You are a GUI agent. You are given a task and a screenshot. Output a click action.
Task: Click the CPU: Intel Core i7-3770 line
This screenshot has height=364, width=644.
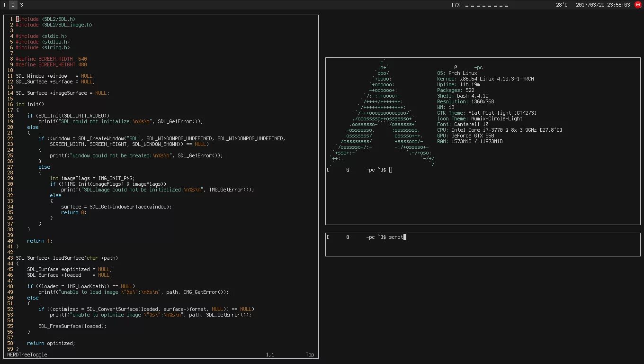point(500,130)
